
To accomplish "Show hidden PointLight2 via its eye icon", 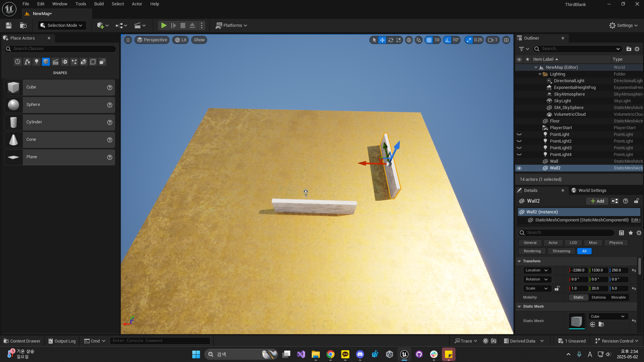I will (519, 141).
